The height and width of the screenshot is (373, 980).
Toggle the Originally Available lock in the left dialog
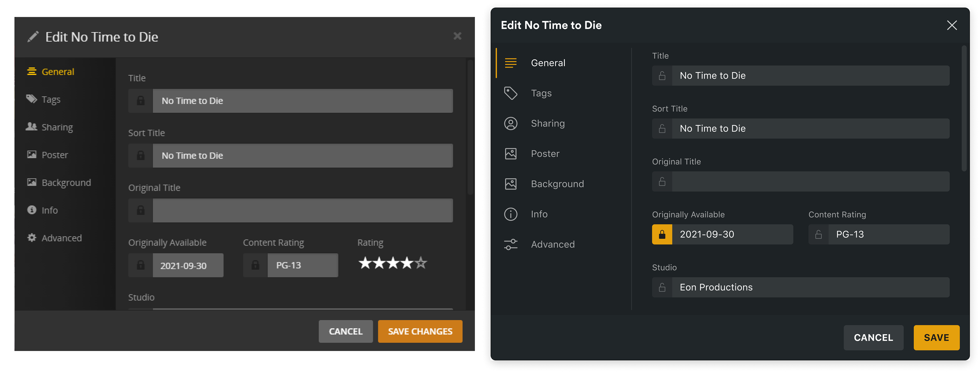(141, 265)
